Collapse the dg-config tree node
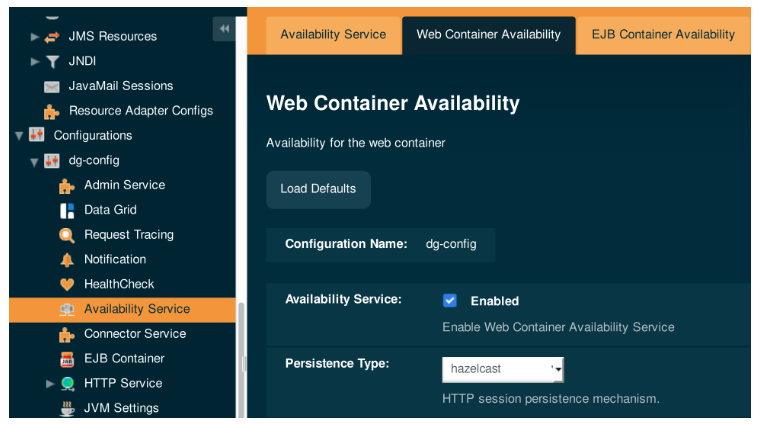 (x=34, y=161)
